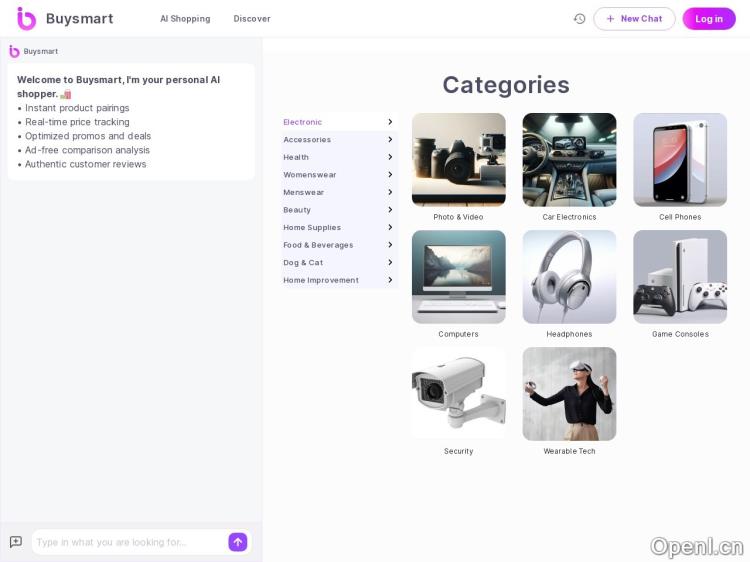The width and height of the screenshot is (750, 562).
Task: Click the Log in button
Action: click(709, 19)
